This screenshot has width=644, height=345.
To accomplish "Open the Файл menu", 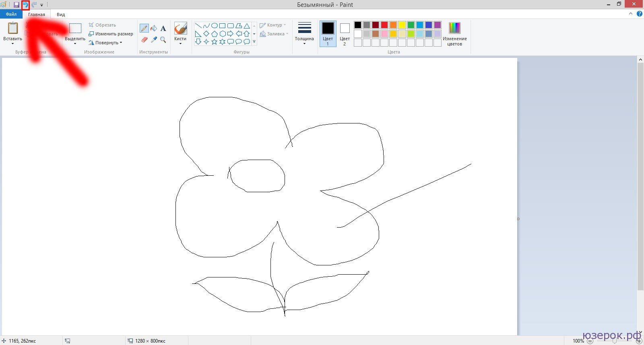I will (x=11, y=14).
